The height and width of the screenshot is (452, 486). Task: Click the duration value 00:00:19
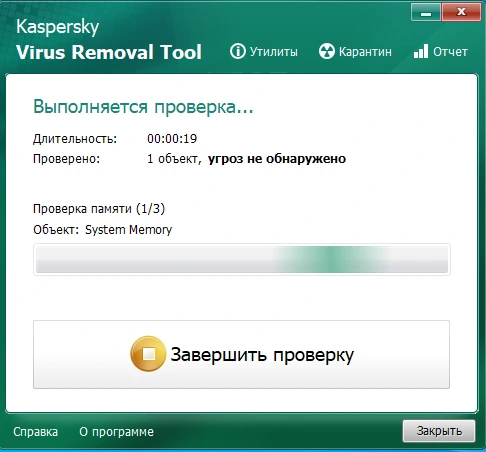click(172, 139)
